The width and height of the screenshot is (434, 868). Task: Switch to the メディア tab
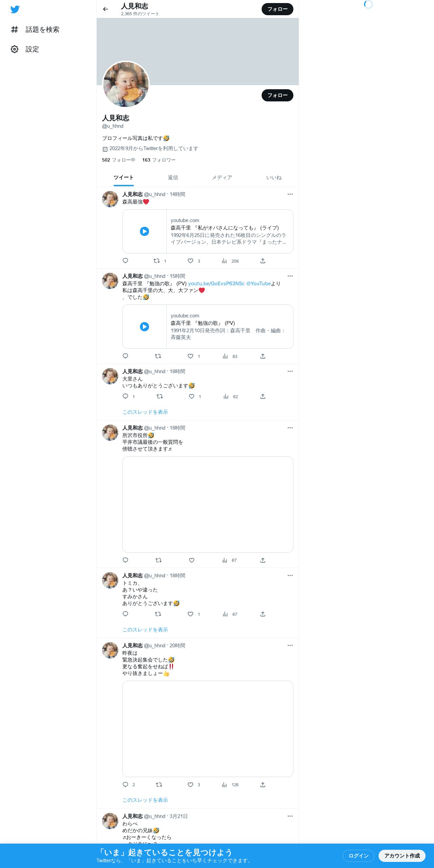pyautogui.click(x=222, y=177)
